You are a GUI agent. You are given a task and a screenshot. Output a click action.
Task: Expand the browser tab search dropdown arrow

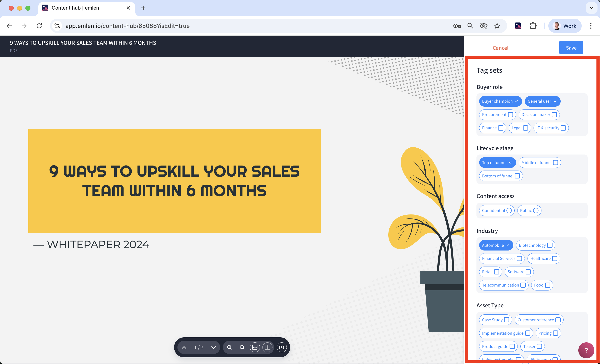click(591, 8)
